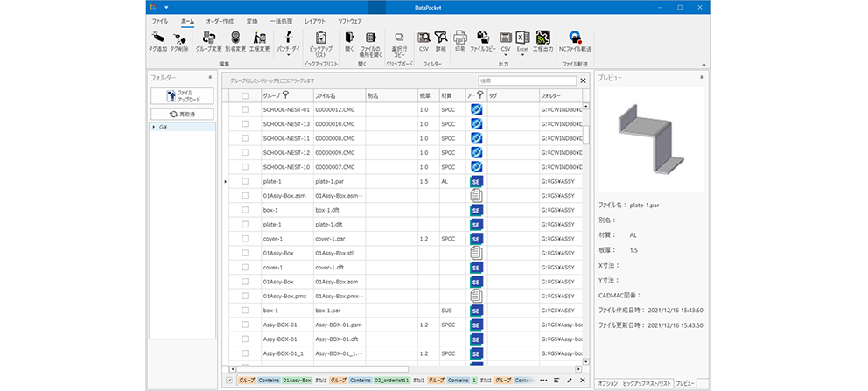
Task: Open グループ変更 (change group) tool
Action: click(x=209, y=38)
